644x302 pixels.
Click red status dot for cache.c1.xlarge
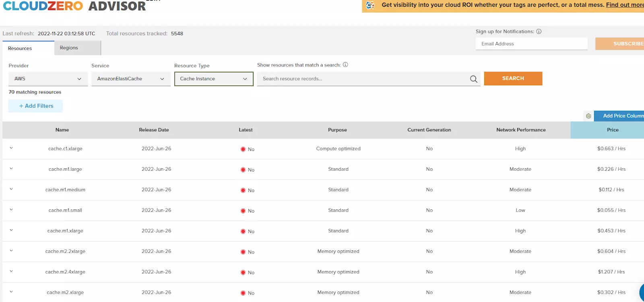click(243, 149)
